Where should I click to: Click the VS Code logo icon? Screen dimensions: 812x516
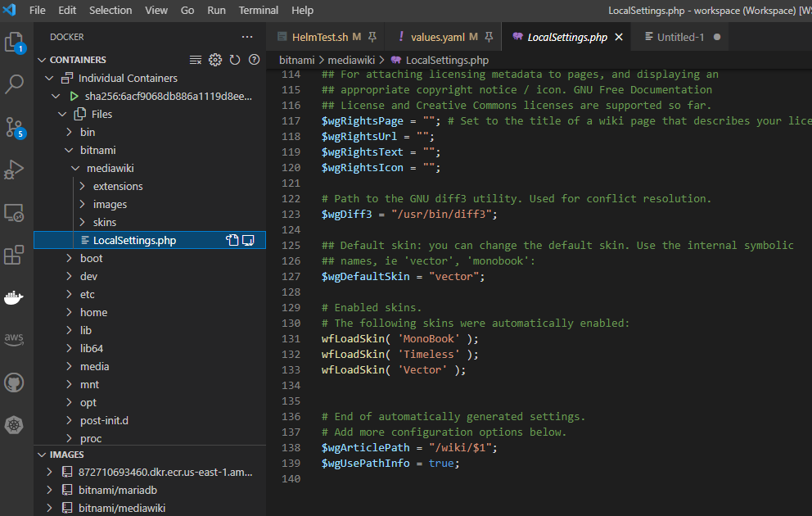coord(9,9)
